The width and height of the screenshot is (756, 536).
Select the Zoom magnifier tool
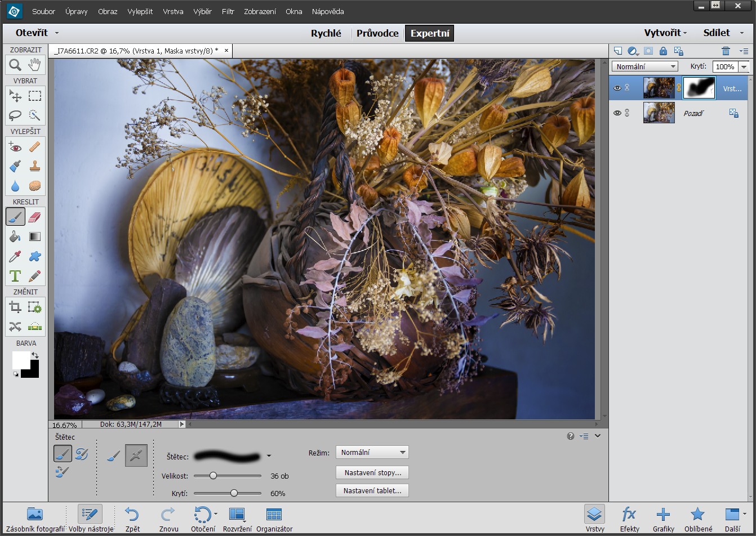click(15, 65)
